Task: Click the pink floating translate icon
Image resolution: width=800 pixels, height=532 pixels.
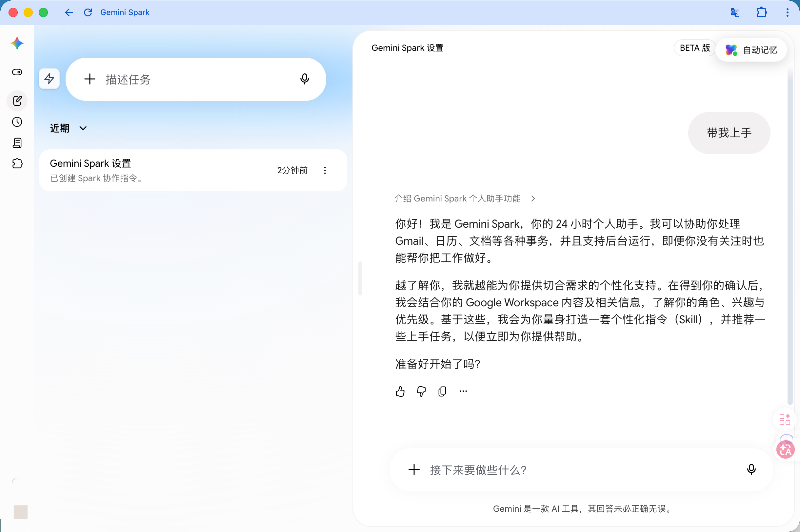Action: (x=786, y=450)
